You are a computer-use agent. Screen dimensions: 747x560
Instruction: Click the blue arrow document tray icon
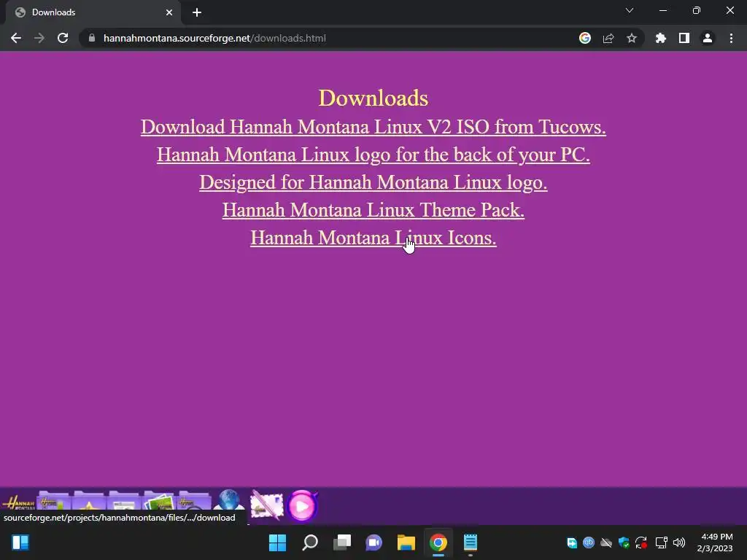pyautogui.click(x=572, y=542)
